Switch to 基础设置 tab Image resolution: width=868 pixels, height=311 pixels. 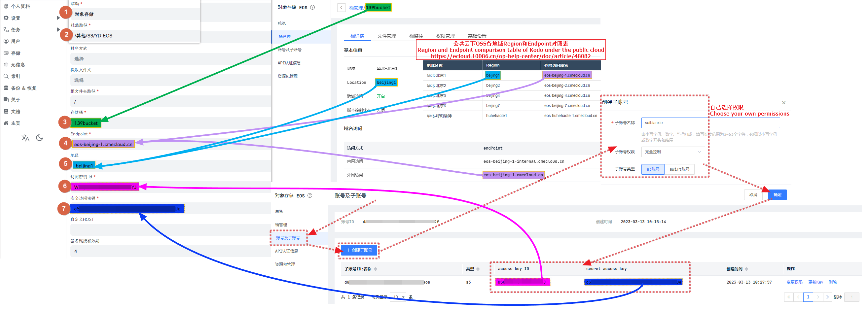(x=477, y=36)
